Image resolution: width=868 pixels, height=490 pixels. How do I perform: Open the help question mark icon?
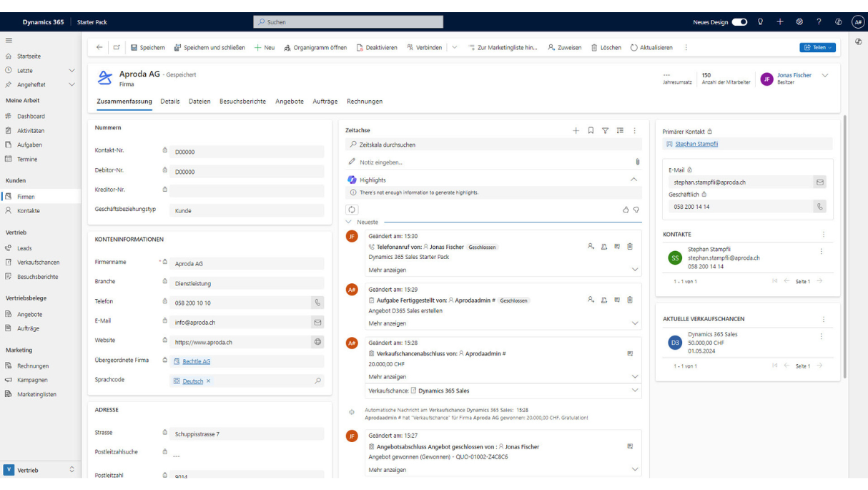[x=819, y=22]
